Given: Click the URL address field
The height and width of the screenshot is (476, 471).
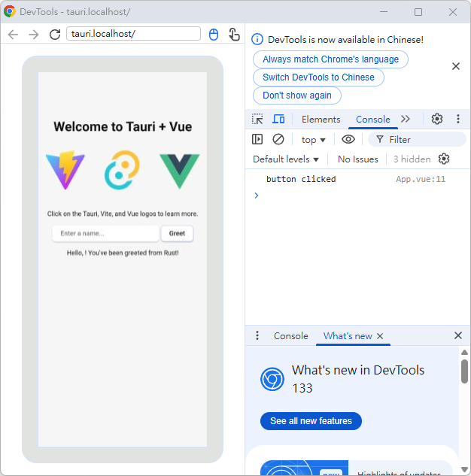Looking at the screenshot, I should (133, 33).
